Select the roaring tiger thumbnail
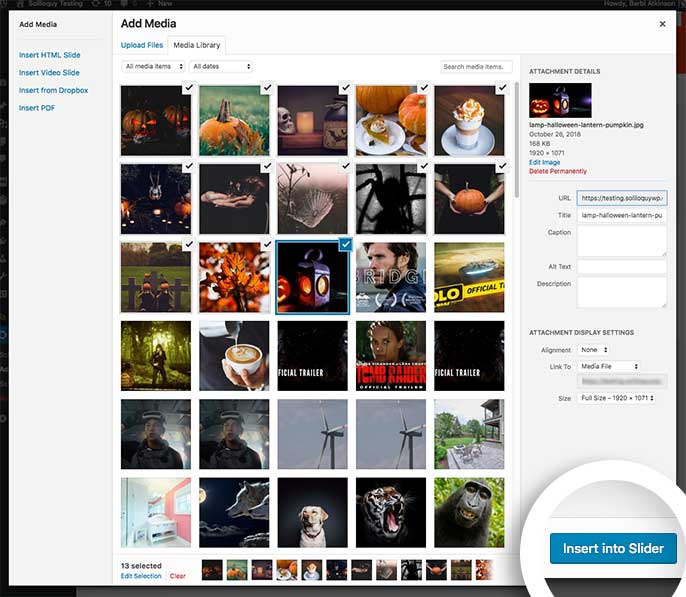This screenshot has width=686, height=597. click(x=391, y=513)
